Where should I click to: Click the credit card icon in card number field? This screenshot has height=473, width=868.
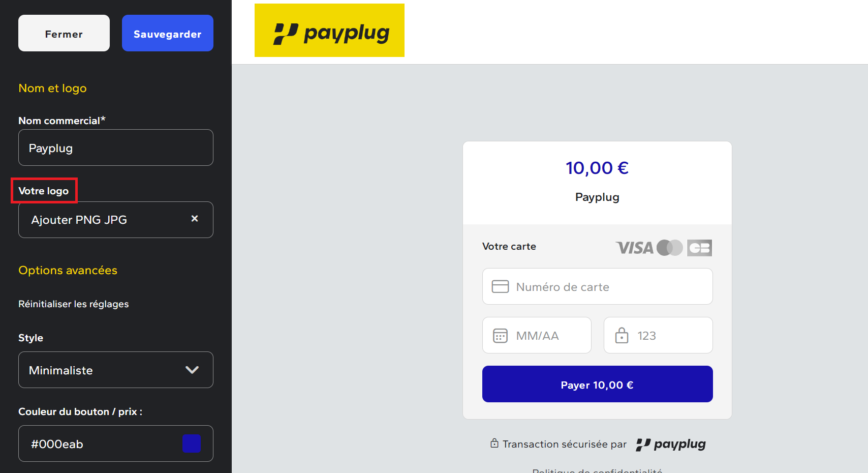tap(500, 286)
